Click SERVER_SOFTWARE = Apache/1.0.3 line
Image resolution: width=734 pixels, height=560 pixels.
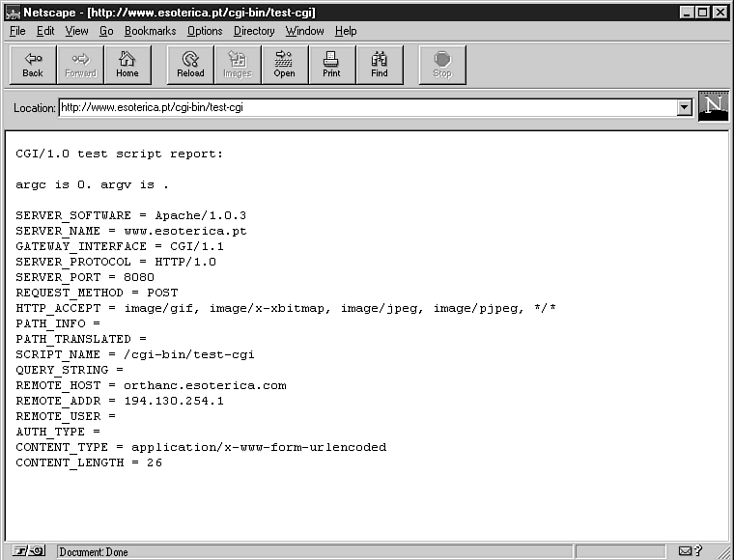(x=130, y=215)
